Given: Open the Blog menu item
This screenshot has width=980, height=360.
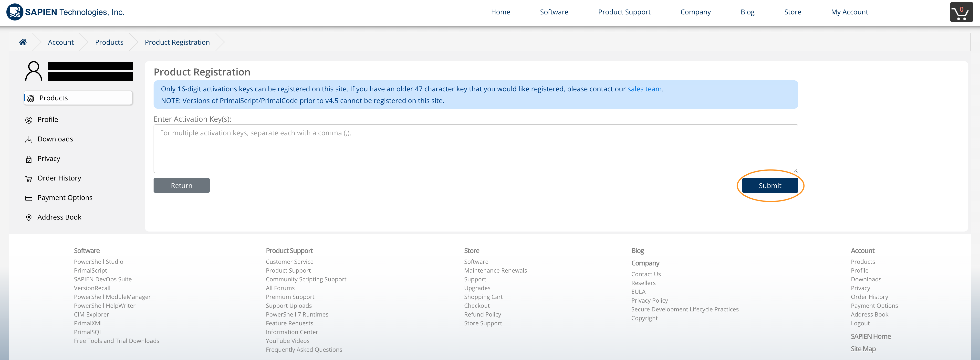Looking at the screenshot, I should [747, 12].
